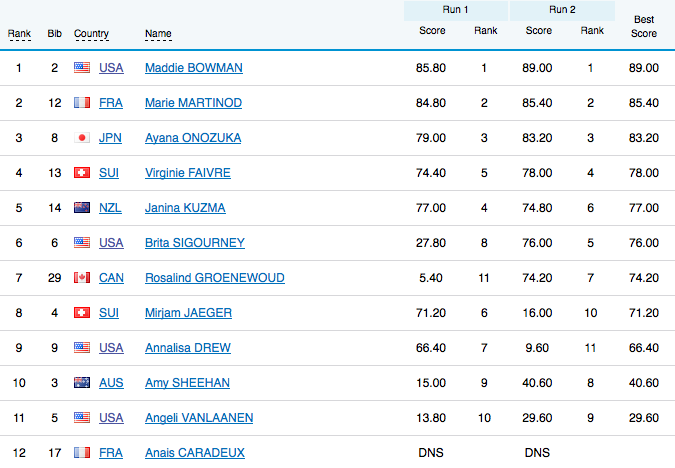Click the Canada flag icon
Screen dimensions: 675x468
pyautogui.click(x=82, y=278)
